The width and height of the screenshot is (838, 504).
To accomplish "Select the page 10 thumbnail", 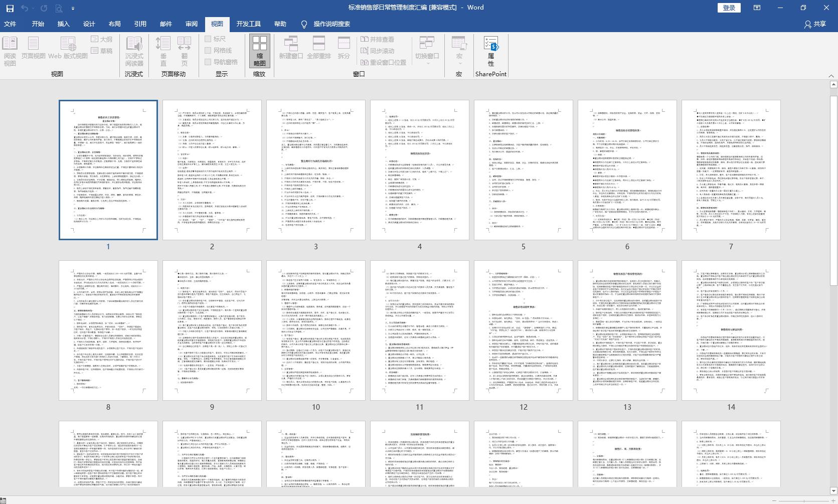I will (x=316, y=330).
